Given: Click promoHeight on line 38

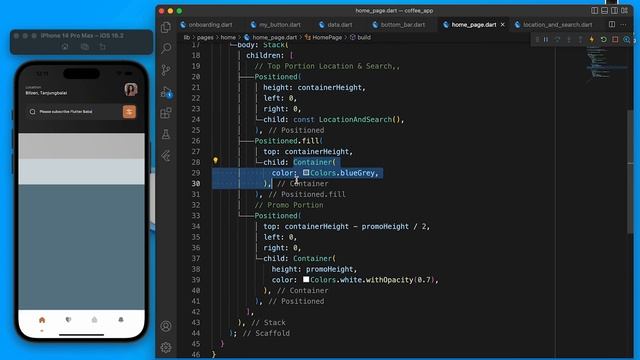Looking at the screenshot, I should click(x=329, y=269).
